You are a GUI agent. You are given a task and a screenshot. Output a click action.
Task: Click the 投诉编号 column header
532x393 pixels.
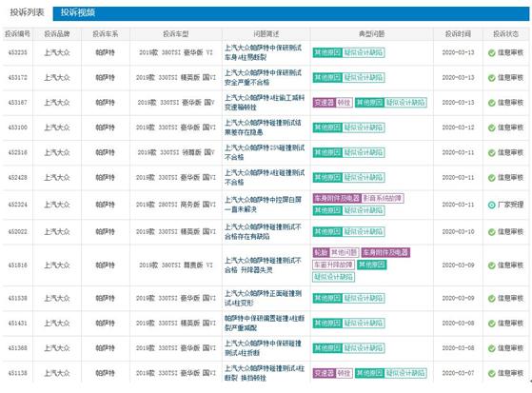pos(18,34)
